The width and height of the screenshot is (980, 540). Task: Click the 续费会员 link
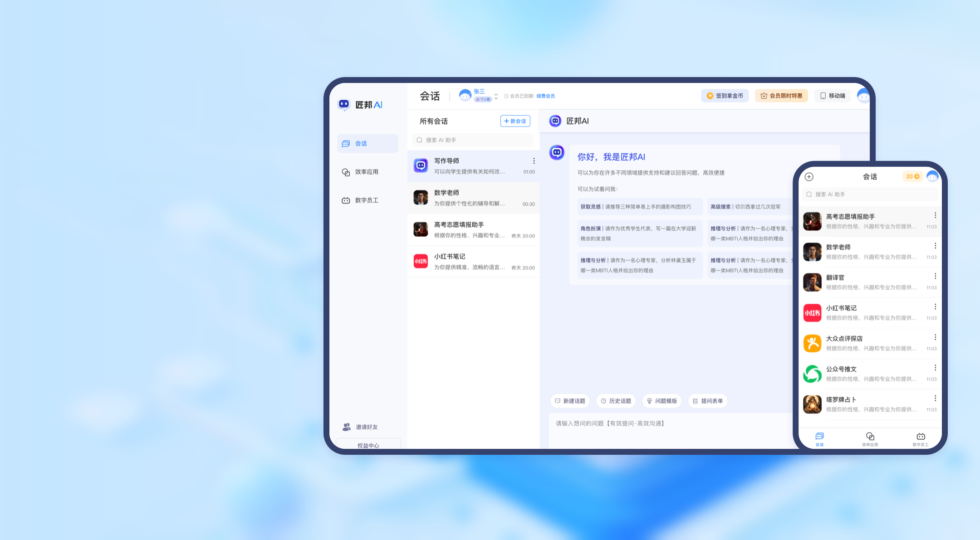(545, 96)
